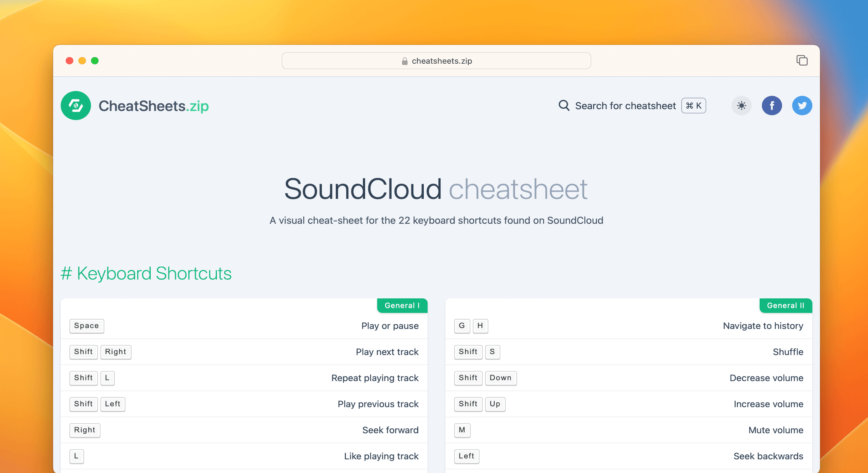Open Facebook via the blue circular icon
The width and height of the screenshot is (868, 473).
click(772, 106)
